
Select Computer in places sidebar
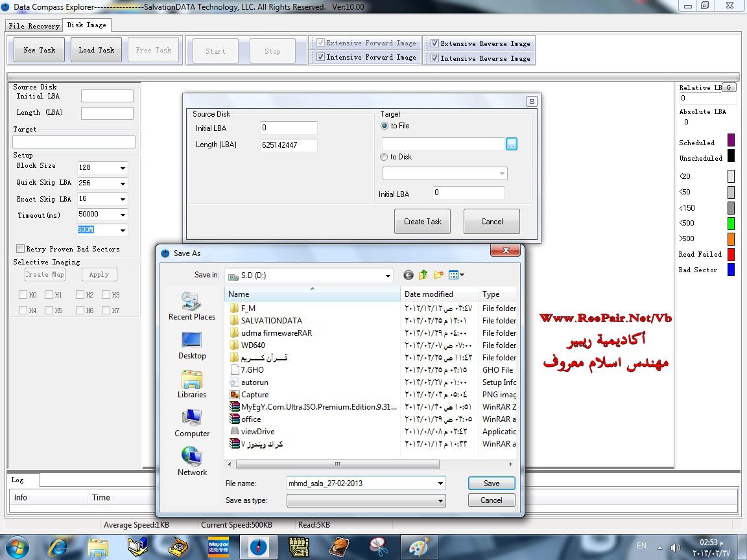[x=192, y=423]
